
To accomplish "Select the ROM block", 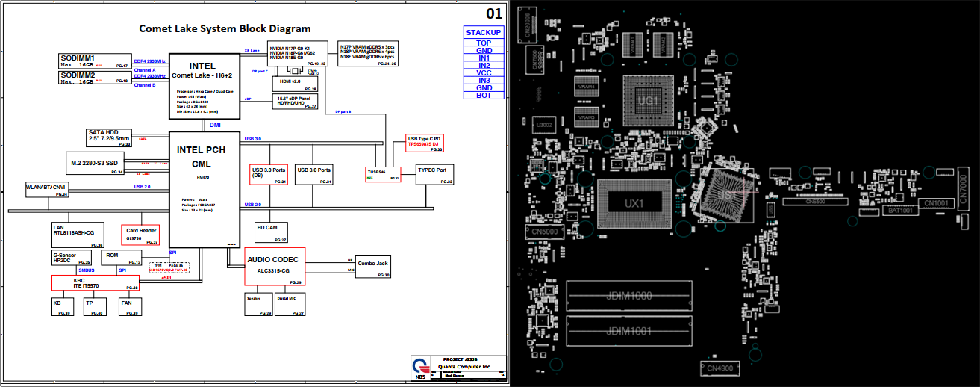I will 120,258.
